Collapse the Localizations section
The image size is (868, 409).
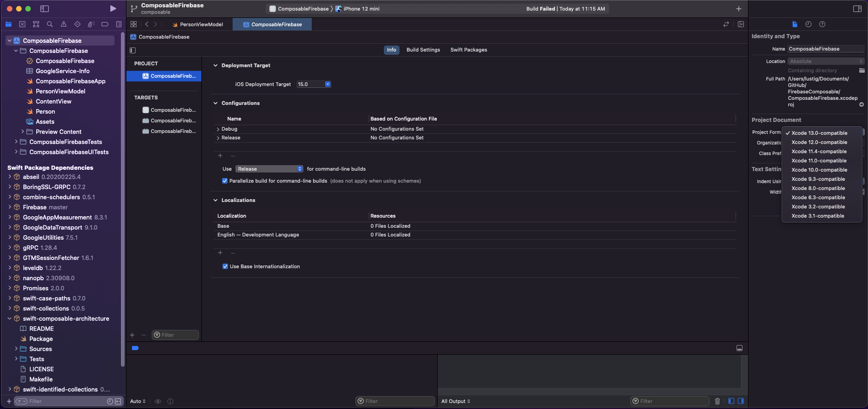click(x=215, y=200)
